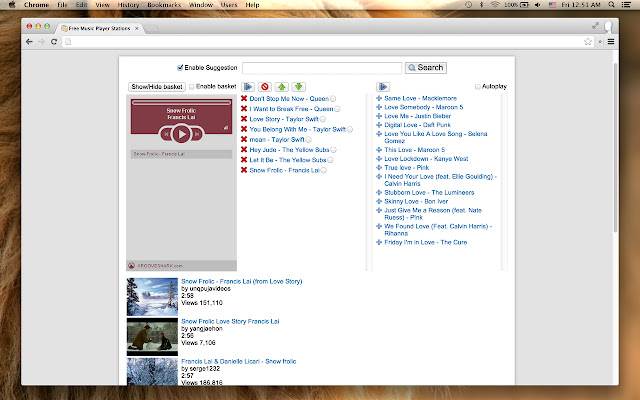Screen dimensions: 640x400
Task: Check the Enable basket checkbox
Action: point(191,87)
